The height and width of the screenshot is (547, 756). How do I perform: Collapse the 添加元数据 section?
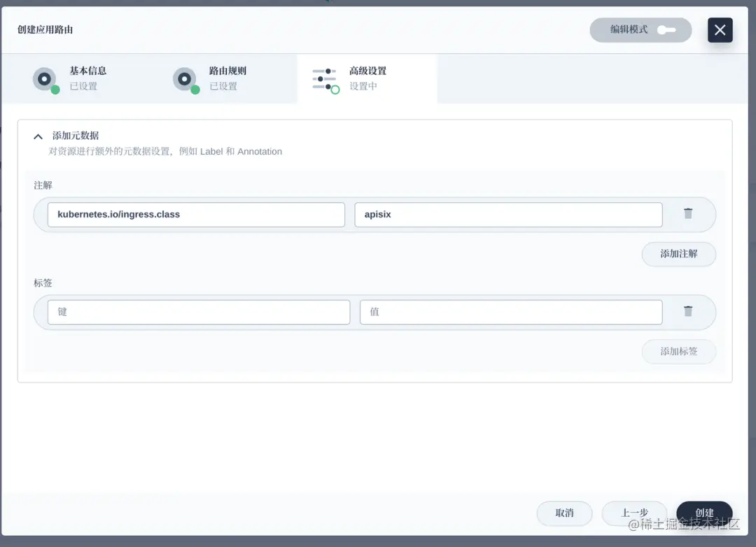tap(38, 137)
